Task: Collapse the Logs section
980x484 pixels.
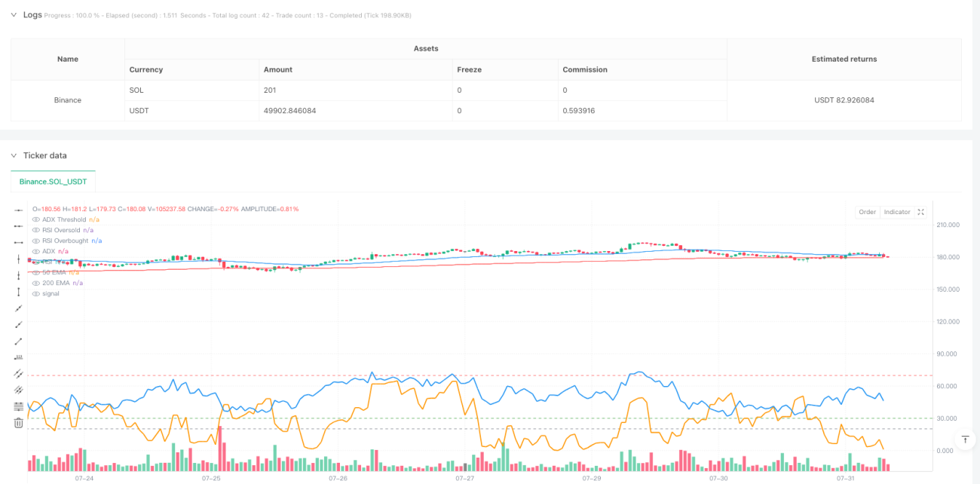Action: (13, 14)
